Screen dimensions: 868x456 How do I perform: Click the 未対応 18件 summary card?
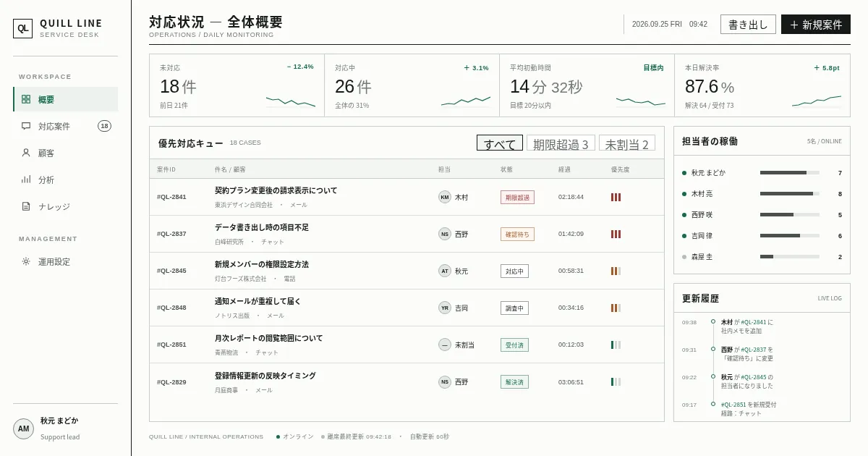point(237,85)
